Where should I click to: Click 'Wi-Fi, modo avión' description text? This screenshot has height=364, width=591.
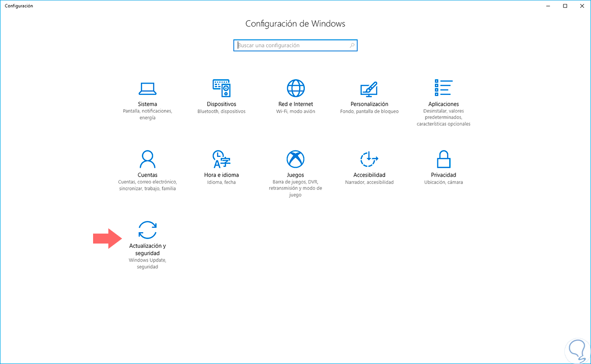(x=295, y=112)
